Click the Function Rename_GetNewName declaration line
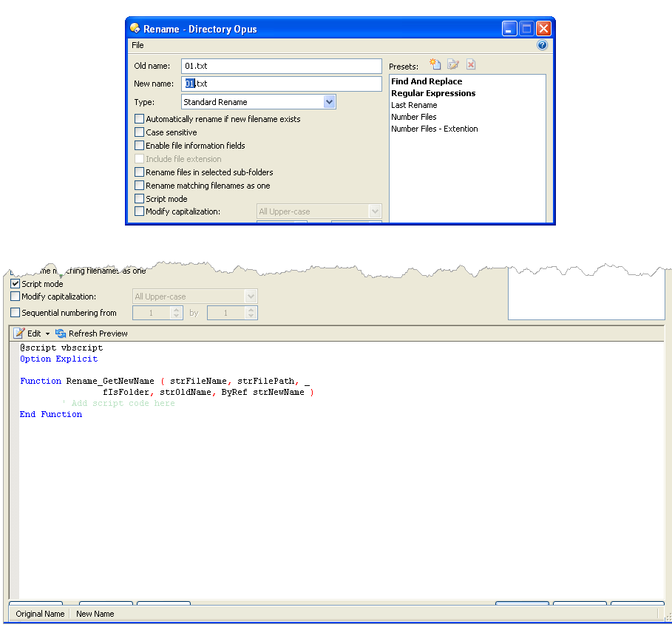Viewport: 672px width, 630px height. pos(165,381)
